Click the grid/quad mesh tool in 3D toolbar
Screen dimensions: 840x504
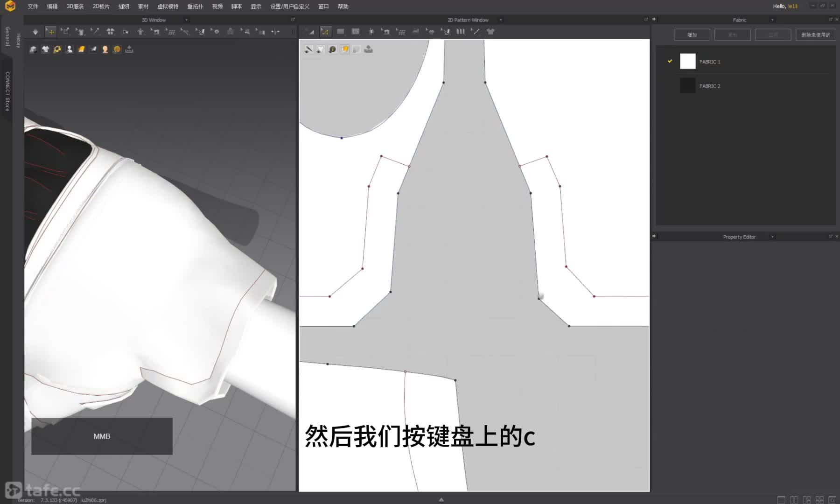coord(170,32)
